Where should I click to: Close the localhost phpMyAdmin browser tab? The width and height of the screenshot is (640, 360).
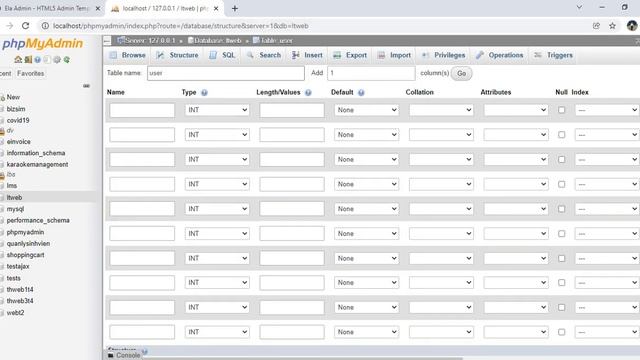click(x=216, y=8)
